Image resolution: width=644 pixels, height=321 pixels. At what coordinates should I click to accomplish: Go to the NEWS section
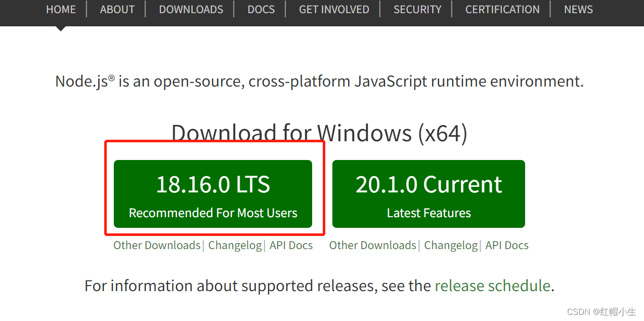578,10
